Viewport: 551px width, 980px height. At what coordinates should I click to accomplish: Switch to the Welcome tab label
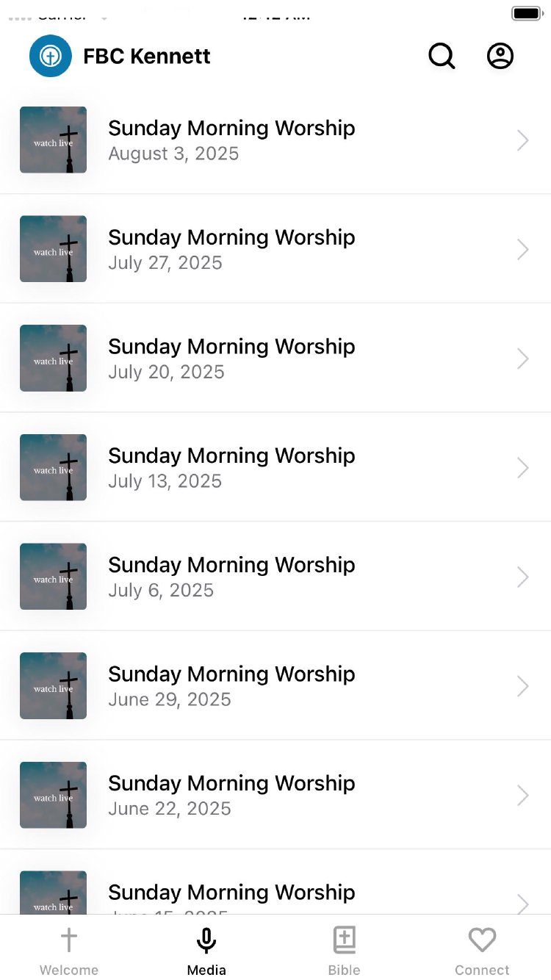(69, 970)
